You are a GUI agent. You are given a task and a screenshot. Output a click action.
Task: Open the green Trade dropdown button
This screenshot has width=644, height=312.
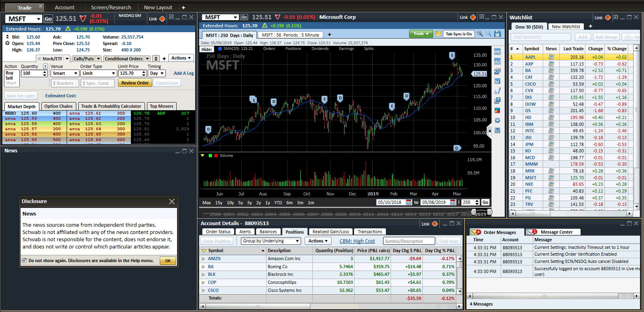[421, 34]
